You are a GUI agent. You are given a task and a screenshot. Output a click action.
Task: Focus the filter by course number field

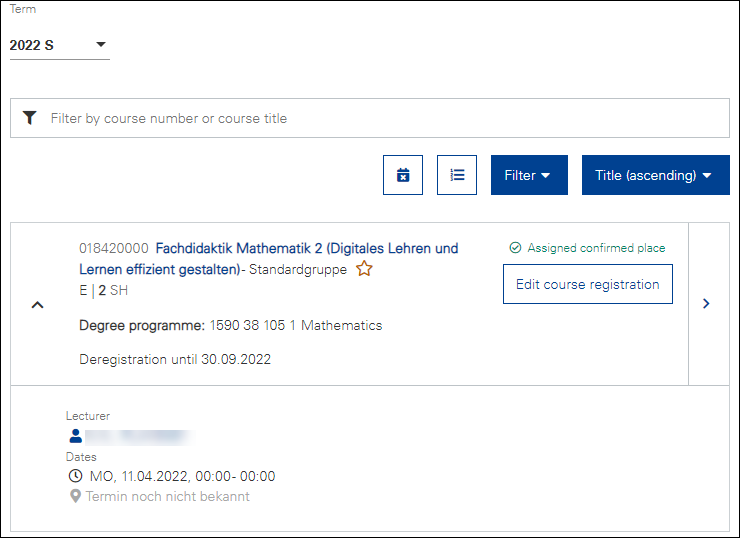(370, 118)
